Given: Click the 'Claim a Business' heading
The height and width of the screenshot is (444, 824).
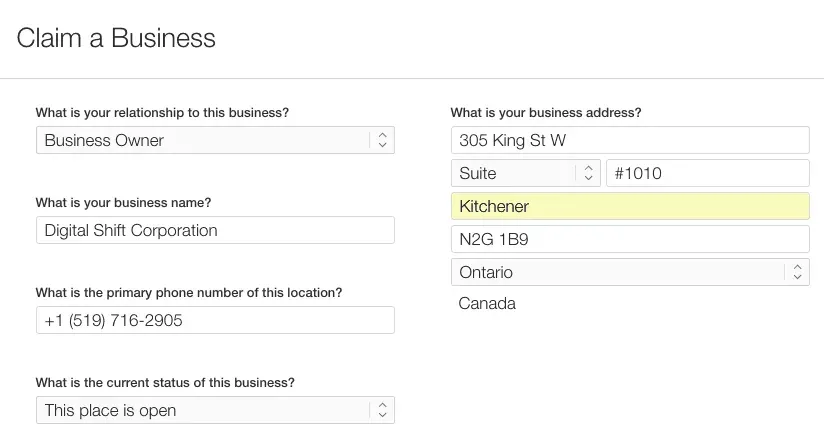Looking at the screenshot, I should (x=116, y=38).
